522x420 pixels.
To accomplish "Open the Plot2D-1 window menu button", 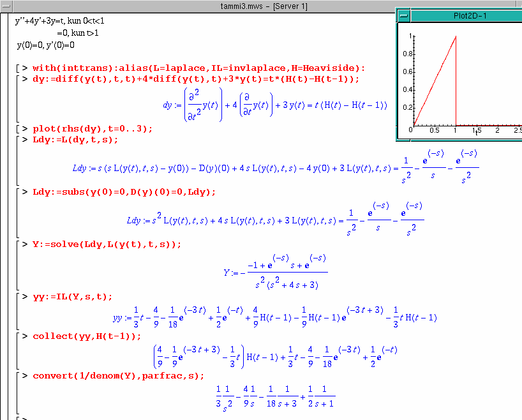I will point(403,15).
